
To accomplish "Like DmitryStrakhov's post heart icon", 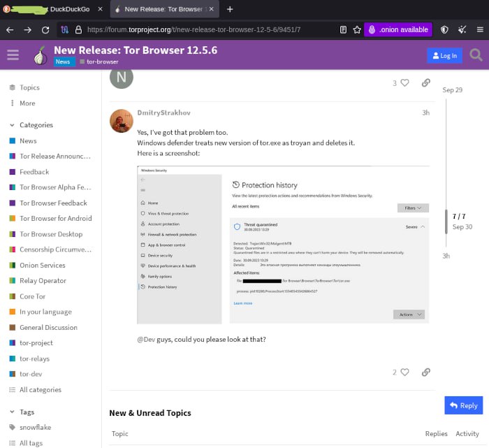I will (x=404, y=373).
